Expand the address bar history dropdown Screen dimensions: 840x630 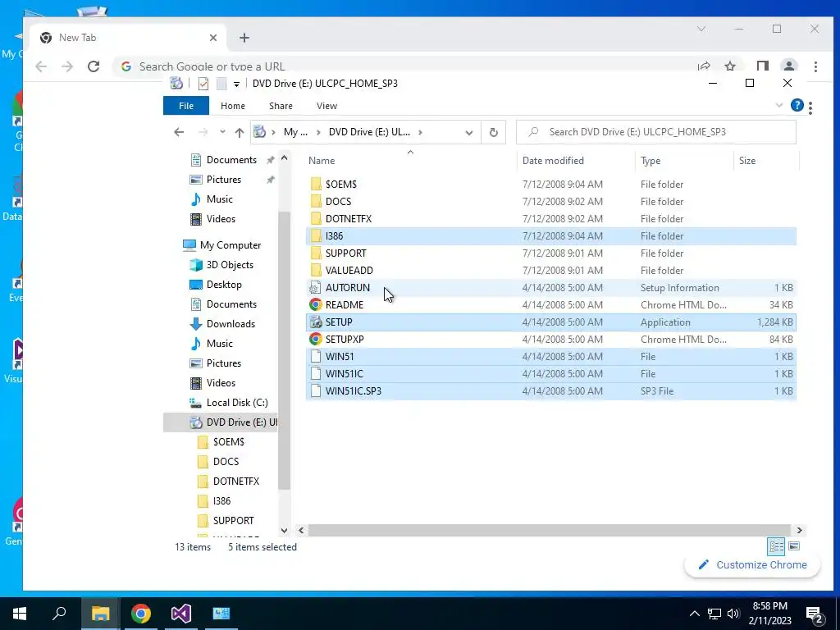click(x=468, y=132)
